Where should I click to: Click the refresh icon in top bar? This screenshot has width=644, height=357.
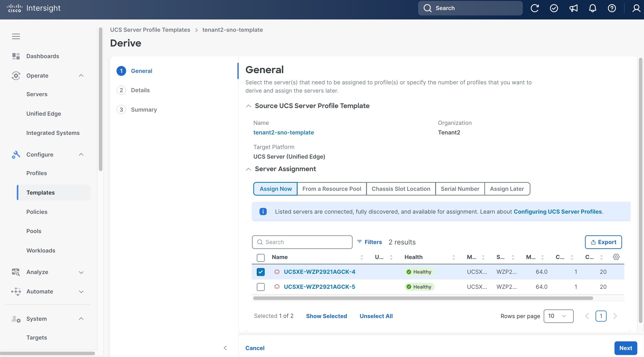point(534,8)
